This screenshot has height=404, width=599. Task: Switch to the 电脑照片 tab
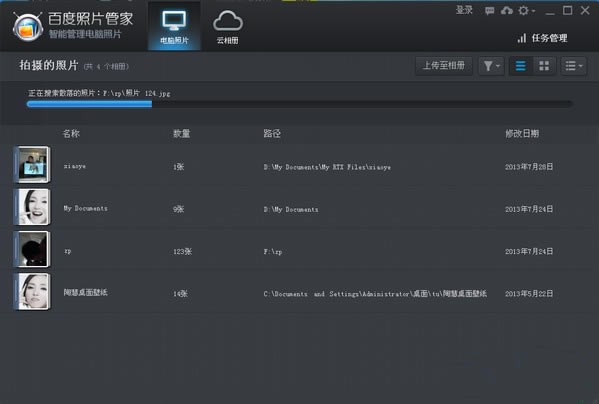174,26
